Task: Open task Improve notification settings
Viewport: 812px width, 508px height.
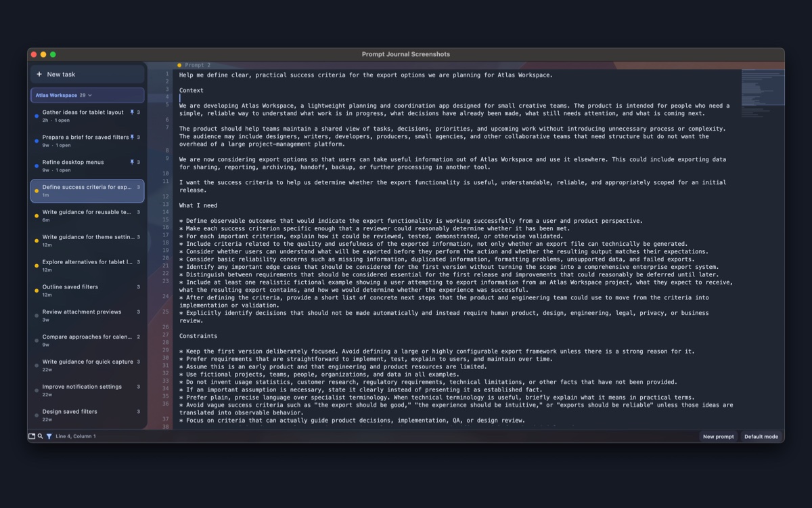Action: tap(87, 390)
